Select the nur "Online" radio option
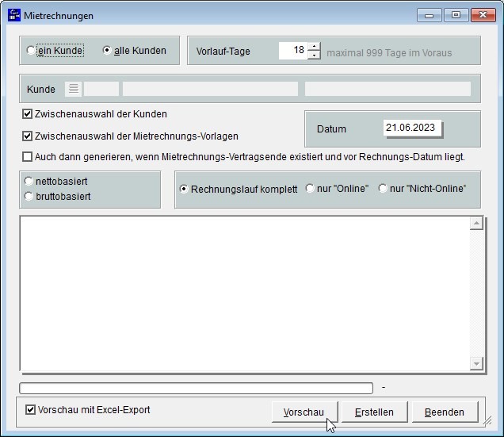 tap(310, 188)
